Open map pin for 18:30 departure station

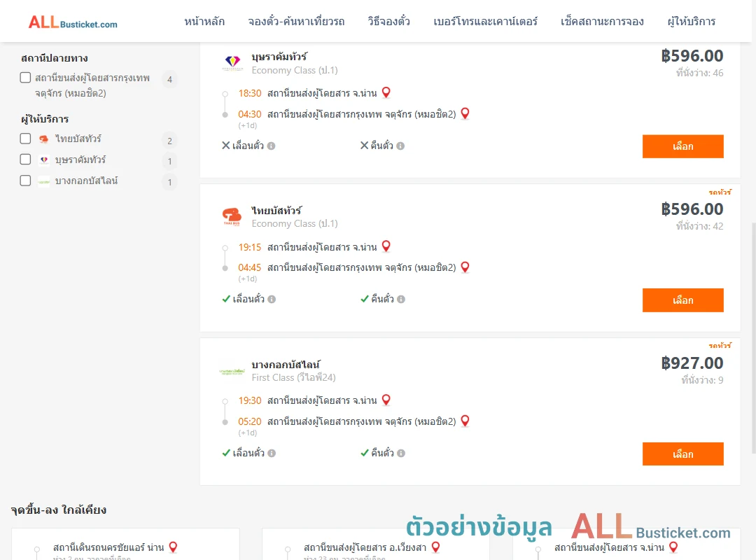click(x=386, y=92)
